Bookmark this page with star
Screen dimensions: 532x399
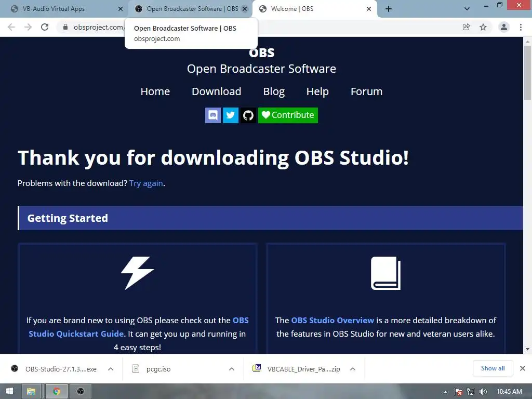(483, 27)
